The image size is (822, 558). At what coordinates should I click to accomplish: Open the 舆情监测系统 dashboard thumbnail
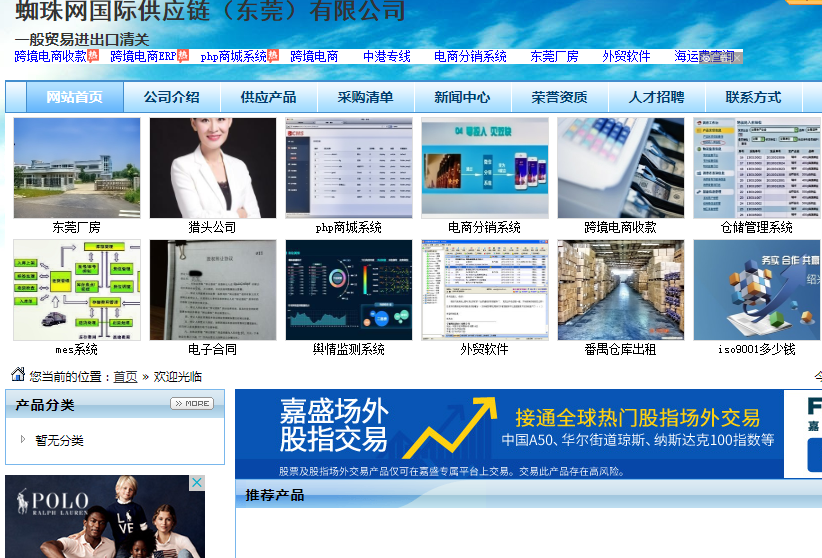[x=349, y=290]
